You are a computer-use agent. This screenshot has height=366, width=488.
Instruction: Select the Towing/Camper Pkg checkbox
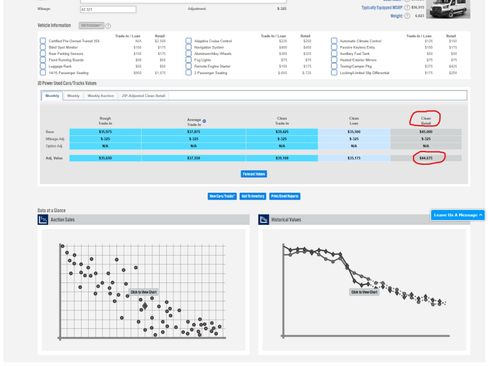tap(334, 66)
